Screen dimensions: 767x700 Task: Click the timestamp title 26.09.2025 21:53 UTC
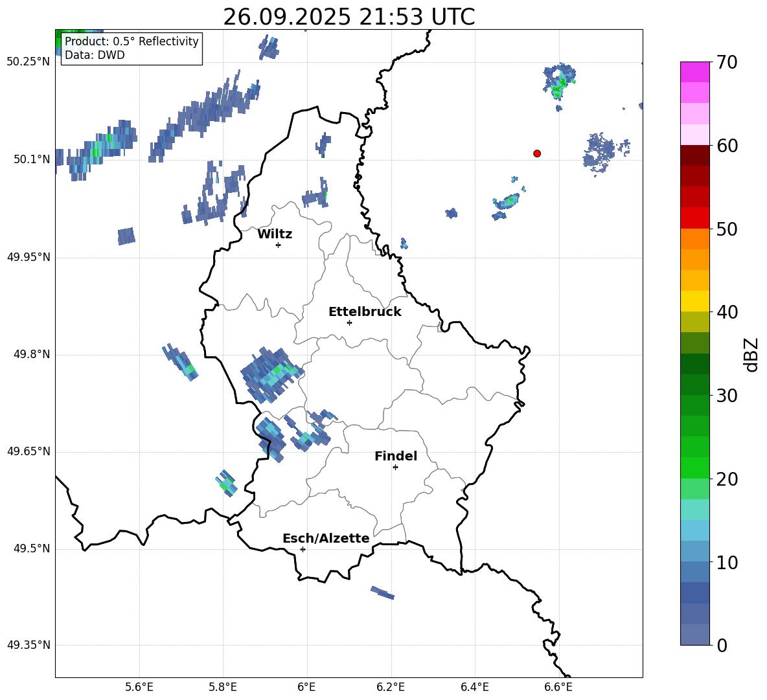click(349, 17)
